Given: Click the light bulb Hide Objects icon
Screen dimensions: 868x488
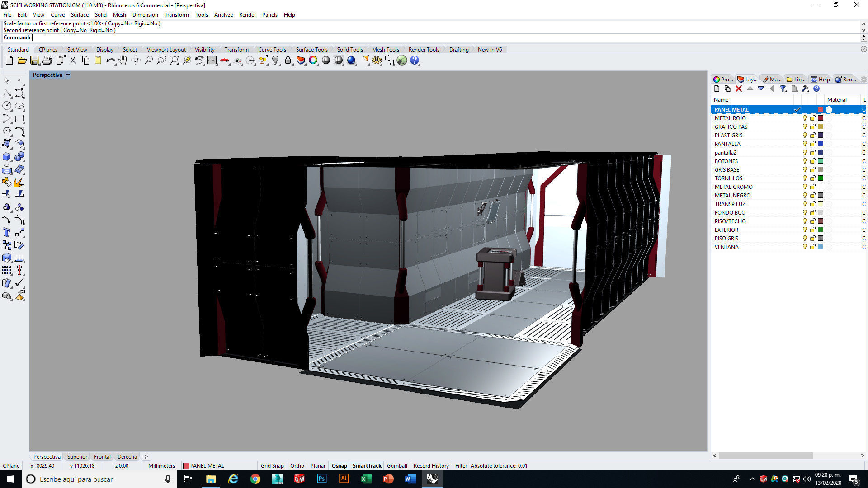Looking at the screenshot, I should [x=275, y=60].
